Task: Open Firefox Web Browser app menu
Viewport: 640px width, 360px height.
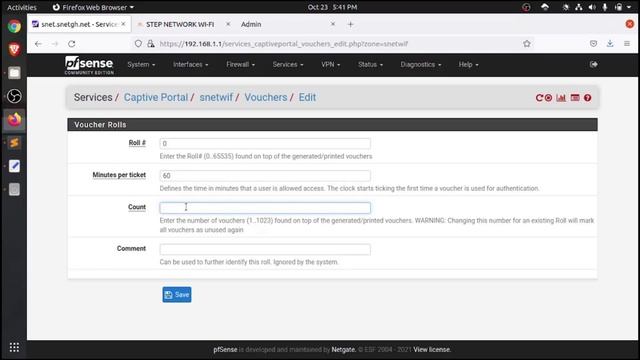Action: tap(93, 7)
